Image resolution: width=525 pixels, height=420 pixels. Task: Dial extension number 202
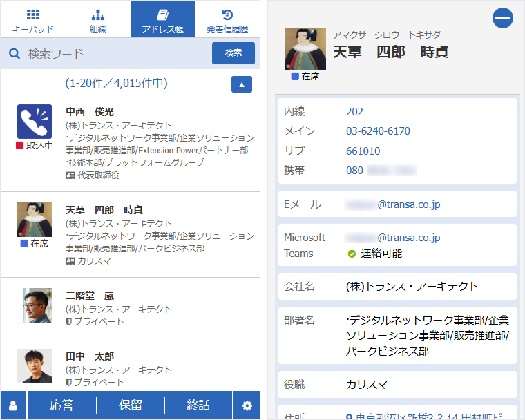[x=354, y=112]
